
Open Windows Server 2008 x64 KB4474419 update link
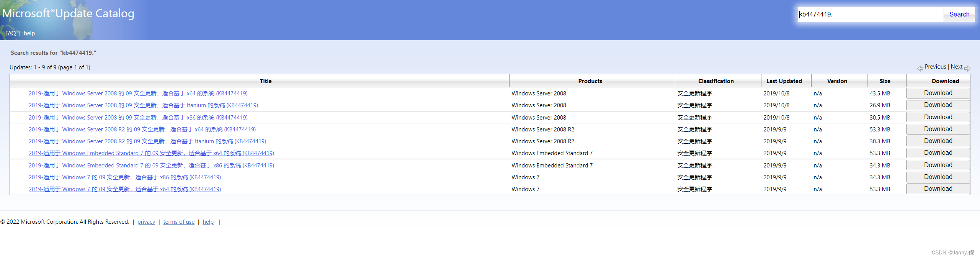[x=138, y=93]
